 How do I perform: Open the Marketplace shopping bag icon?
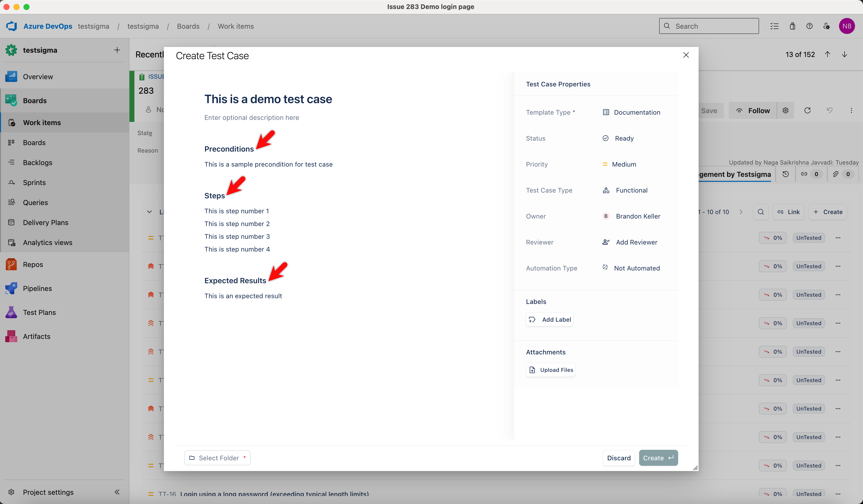(793, 26)
